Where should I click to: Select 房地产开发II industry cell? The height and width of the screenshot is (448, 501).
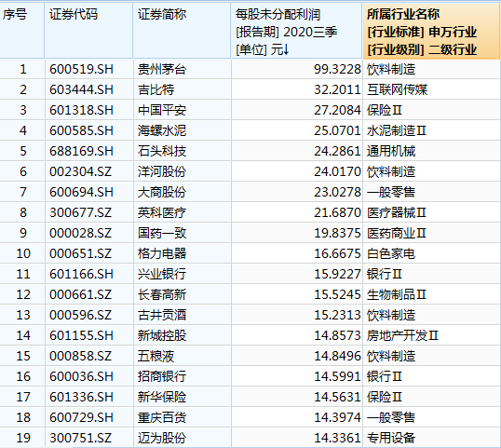[x=432, y=335]
